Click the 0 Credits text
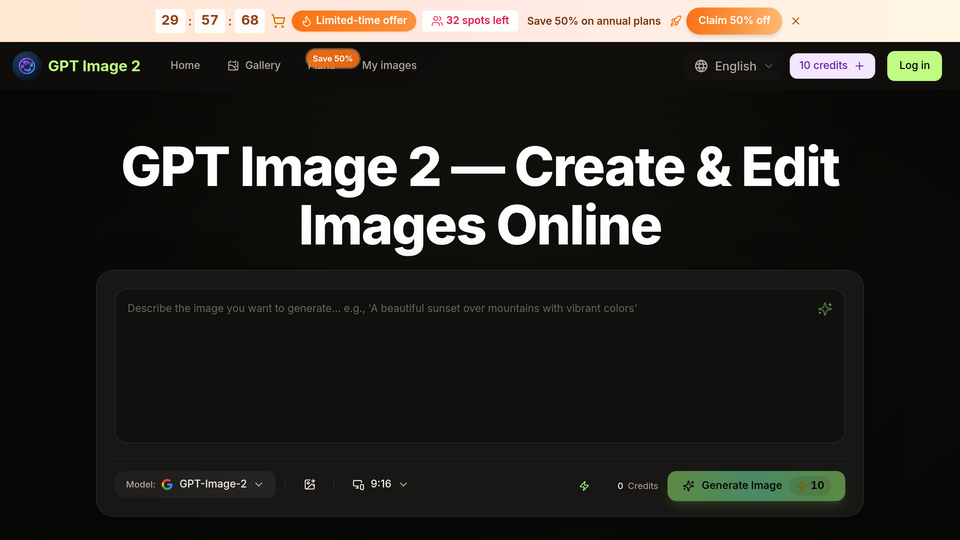The width and height of the screenshot is (960, 540). pyautogui.click(x=637, y=486)
